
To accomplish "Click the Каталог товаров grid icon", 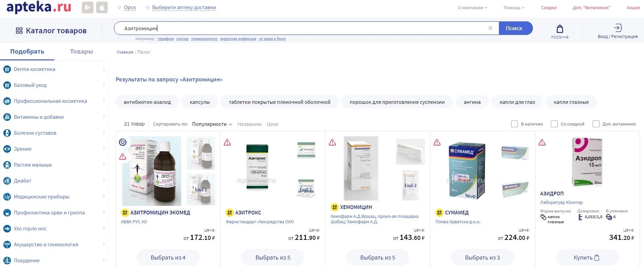I will click(19, 31).
